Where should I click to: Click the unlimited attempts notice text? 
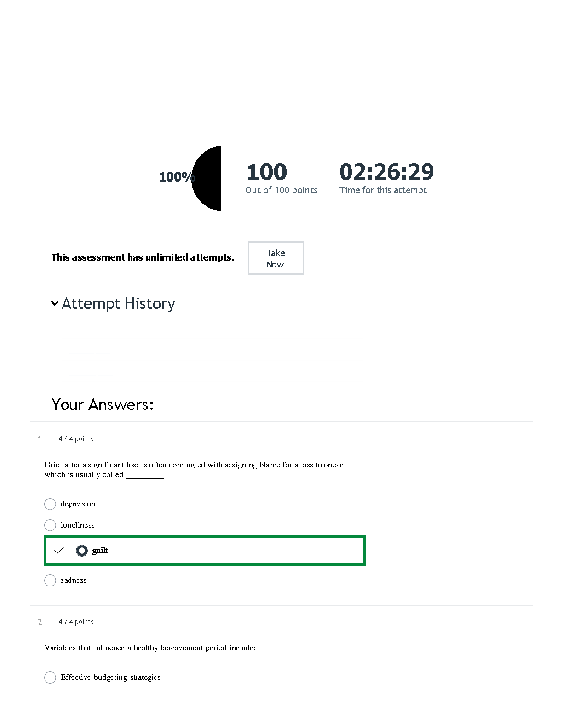[x=143, y=257]
